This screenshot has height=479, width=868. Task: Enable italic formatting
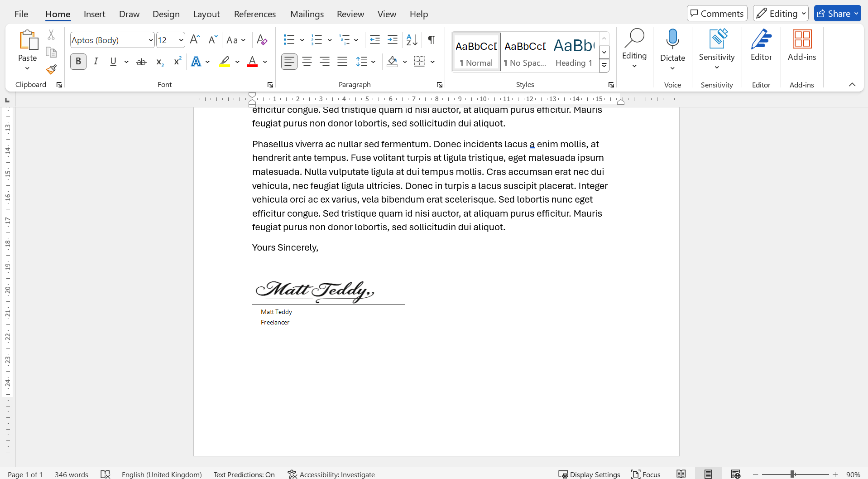pos(96,61)
